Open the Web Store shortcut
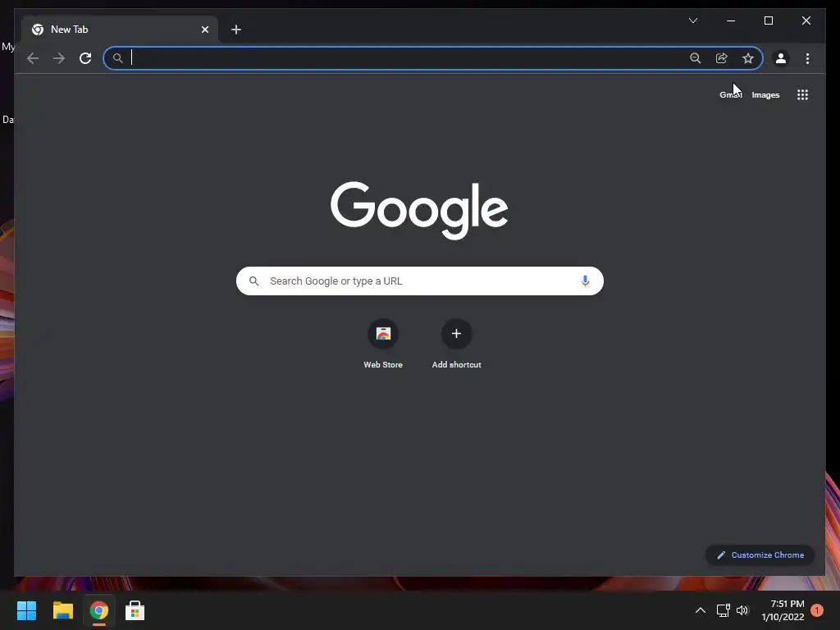Image resolution: width=840 pixels, height=630 pixels. 383,344
